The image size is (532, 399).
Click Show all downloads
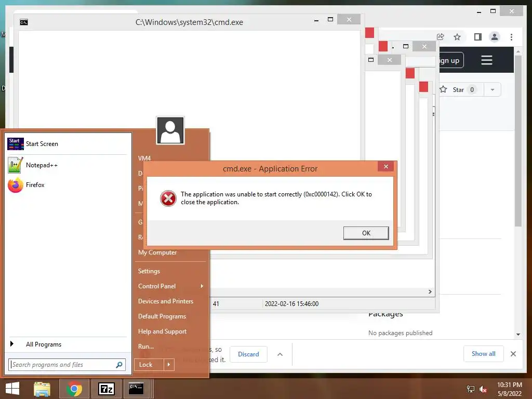click(484, 354)
